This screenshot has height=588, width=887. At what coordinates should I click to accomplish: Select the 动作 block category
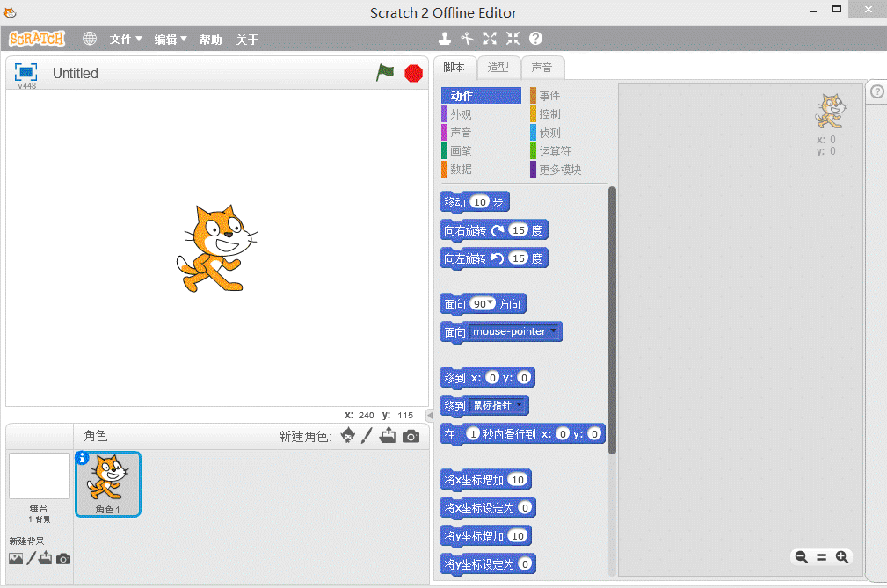pos(481,96)
